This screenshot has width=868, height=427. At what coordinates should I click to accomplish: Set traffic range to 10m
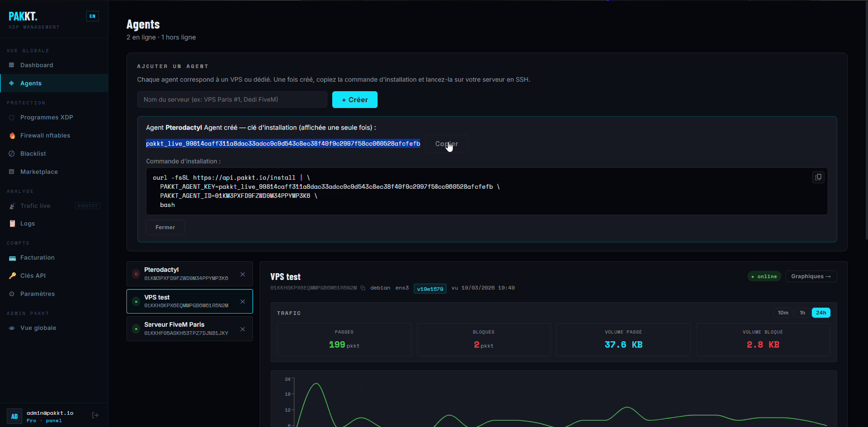783,313
